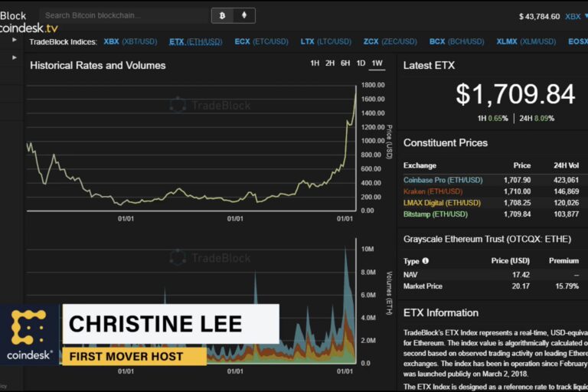Open the BCX (BCH/USD) index
The height and width of the screenshot is (392, 588).
click(x=456, y=41)
